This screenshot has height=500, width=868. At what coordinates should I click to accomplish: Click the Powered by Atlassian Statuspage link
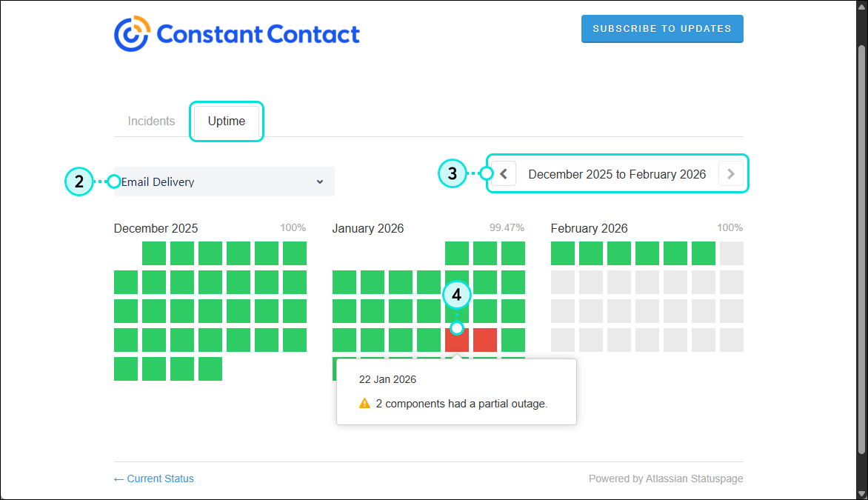pos(665,479)
